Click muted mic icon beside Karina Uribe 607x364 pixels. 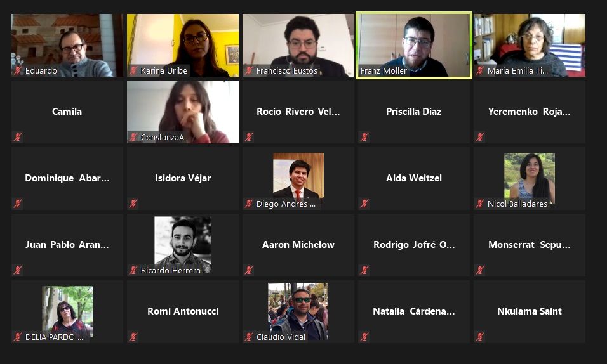133,70
